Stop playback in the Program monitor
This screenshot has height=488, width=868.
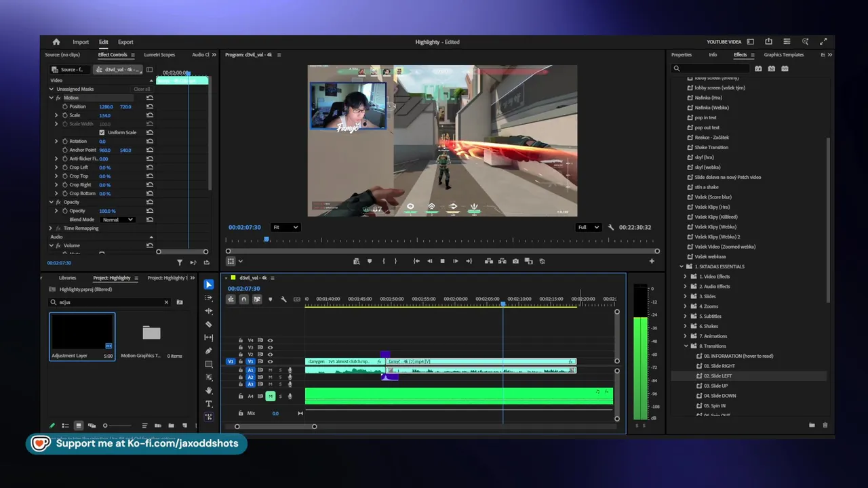442,261
